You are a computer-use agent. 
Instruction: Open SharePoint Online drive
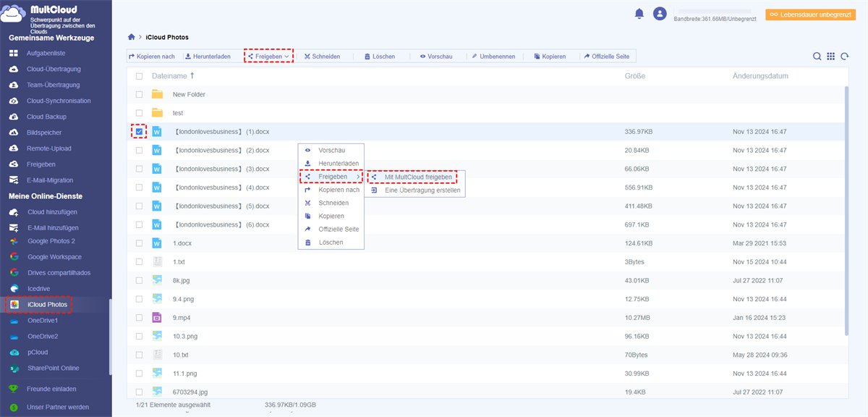click(54, 368)
